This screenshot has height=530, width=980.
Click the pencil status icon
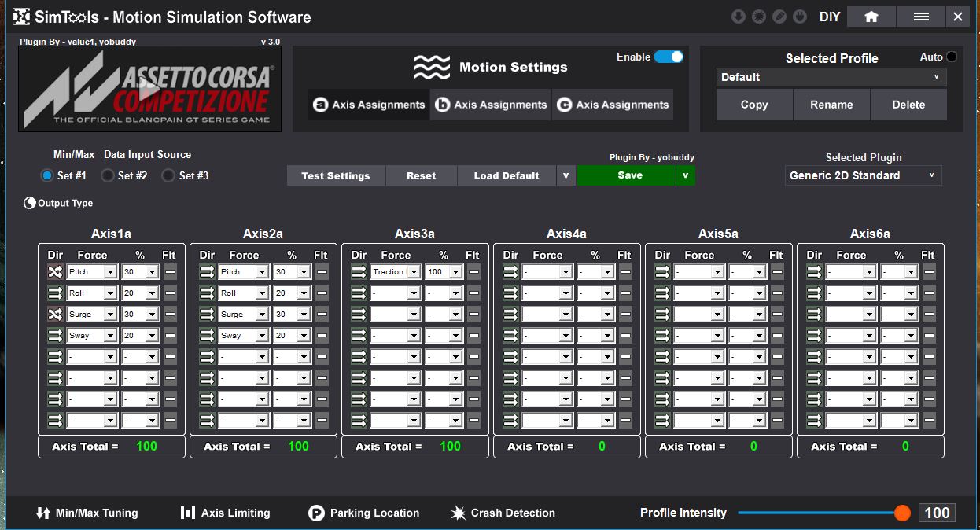tap(779, 17)
